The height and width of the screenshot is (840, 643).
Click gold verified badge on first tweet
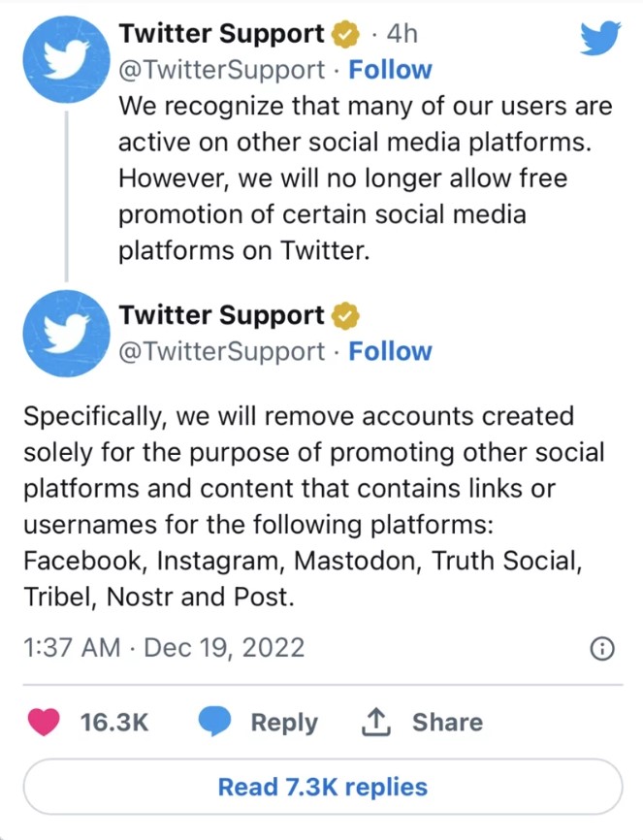pos(345,34)
